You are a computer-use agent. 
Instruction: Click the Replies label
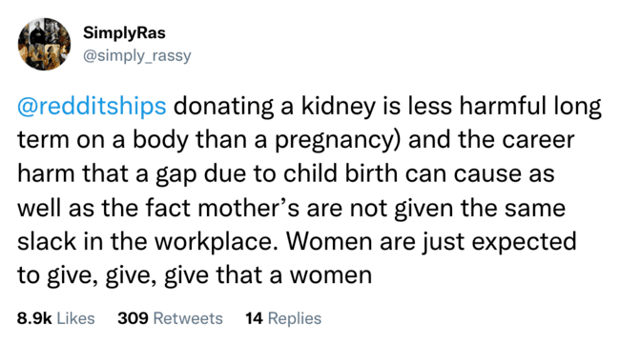coord(295,318)
